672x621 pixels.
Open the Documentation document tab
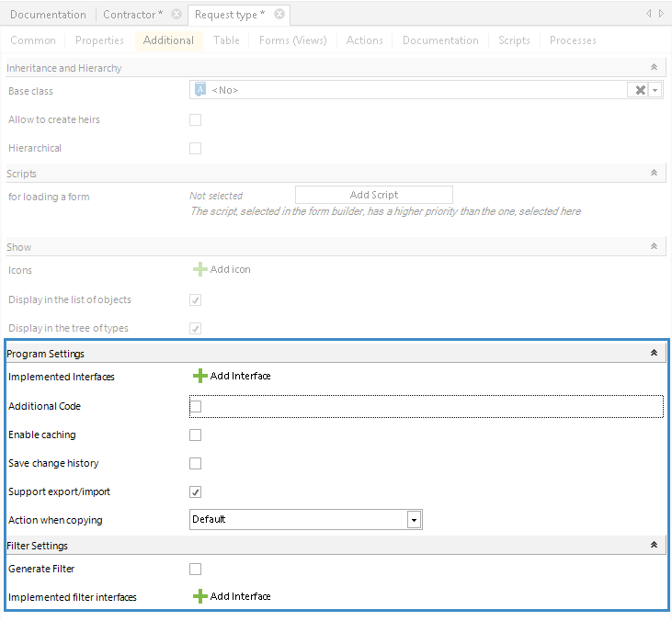coord(48,15)
